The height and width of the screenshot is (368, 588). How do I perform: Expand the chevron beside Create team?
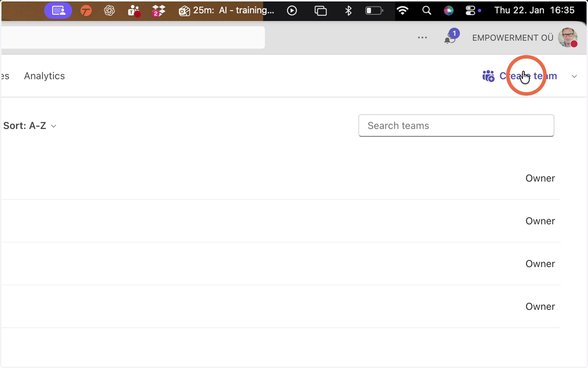pos(574,77)
